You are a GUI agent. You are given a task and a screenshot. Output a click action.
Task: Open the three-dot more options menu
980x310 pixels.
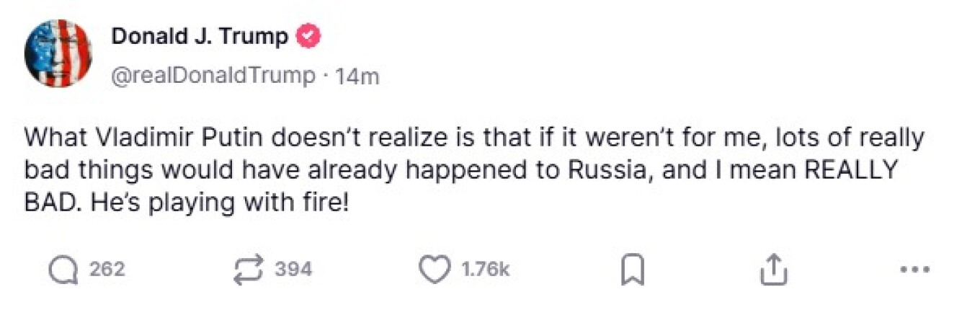(916, 270)
